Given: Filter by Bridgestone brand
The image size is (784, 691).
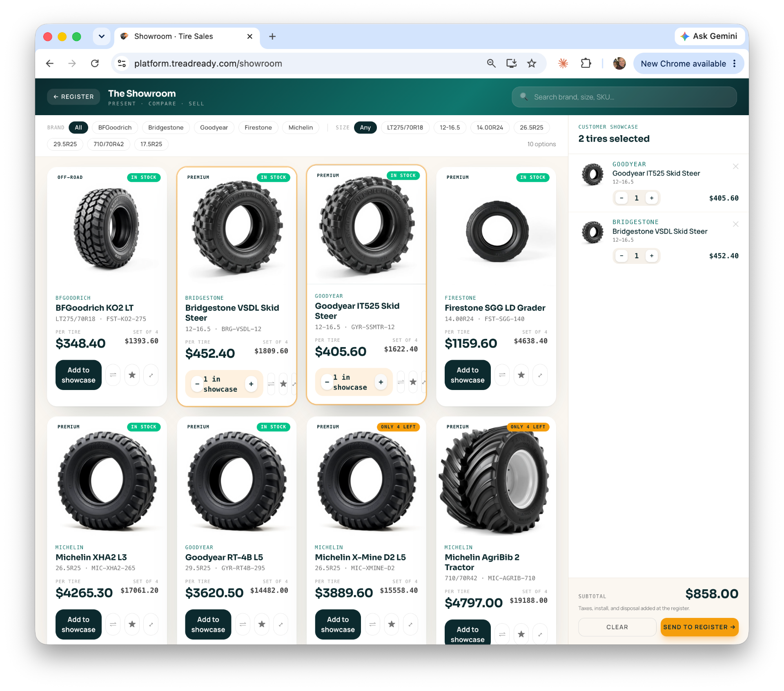Looking at the screenshot, I should (166, 127).
